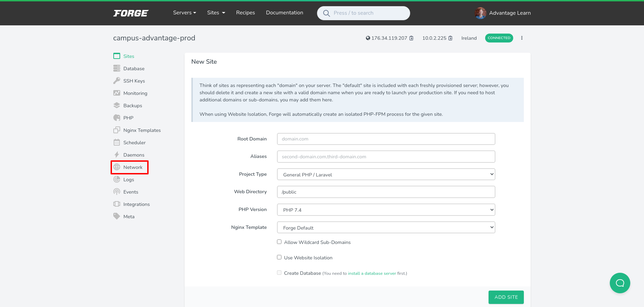Open the support chat bubble
The image size is (644, 307).
[x=620, y=283]
